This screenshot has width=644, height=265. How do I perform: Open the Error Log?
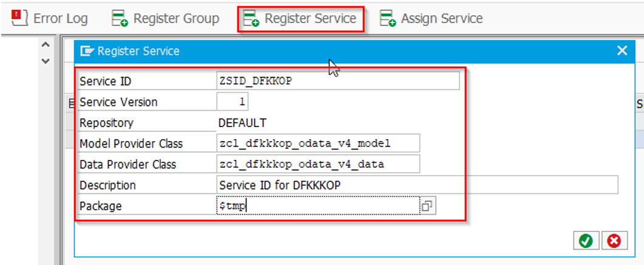coord(50,19)
